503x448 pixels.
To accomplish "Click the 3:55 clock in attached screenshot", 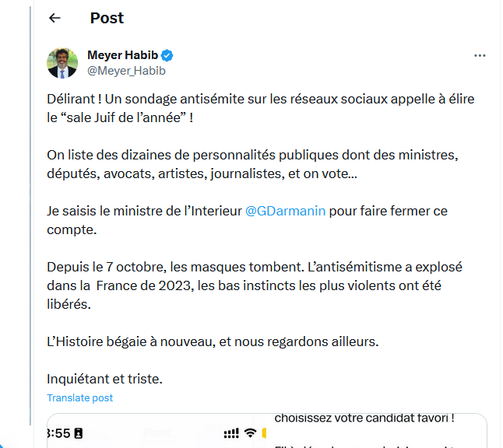I will click(58, 433).
